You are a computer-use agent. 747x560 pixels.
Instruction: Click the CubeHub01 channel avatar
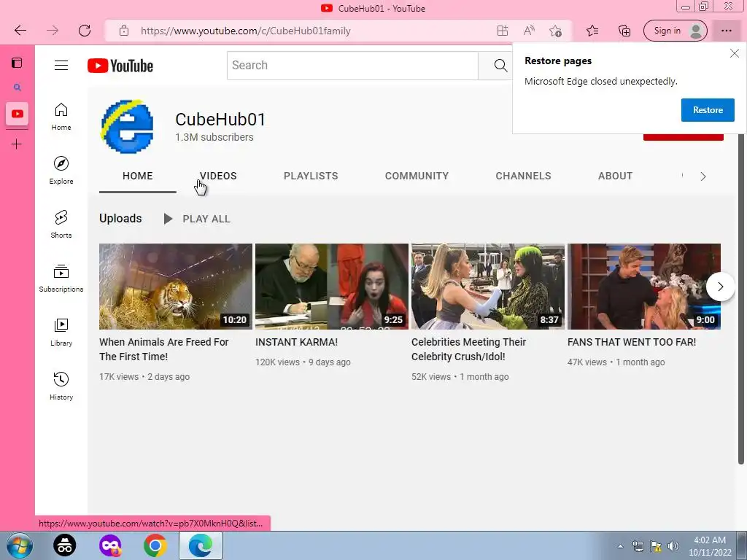(x=127, y=127)
